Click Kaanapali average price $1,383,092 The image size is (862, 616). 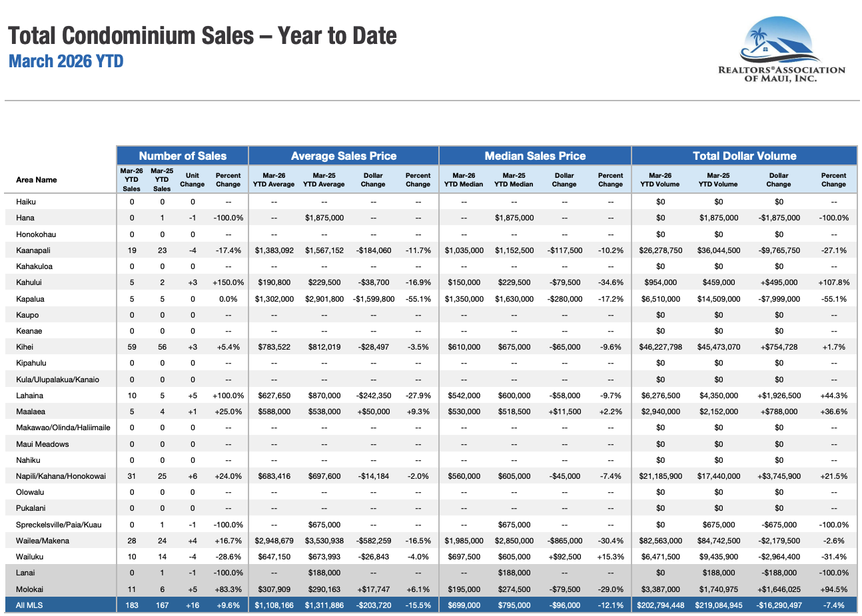(x=274, y=250)
